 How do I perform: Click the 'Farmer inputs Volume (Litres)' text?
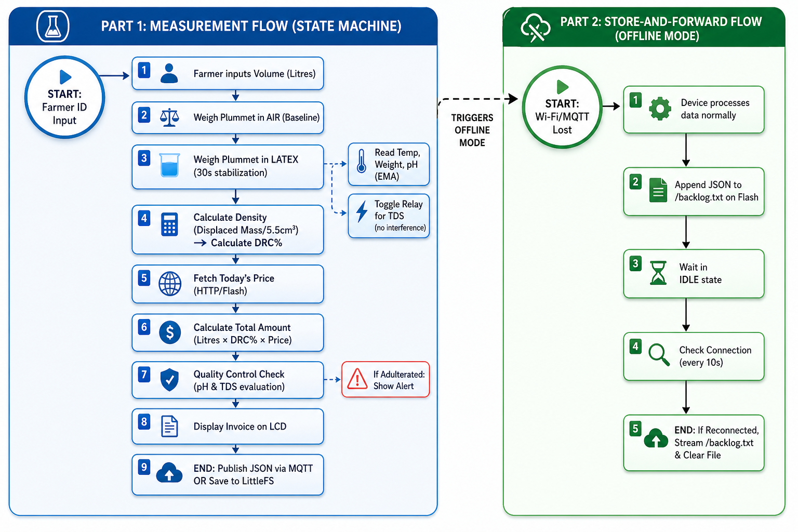(x=255, y=74)
